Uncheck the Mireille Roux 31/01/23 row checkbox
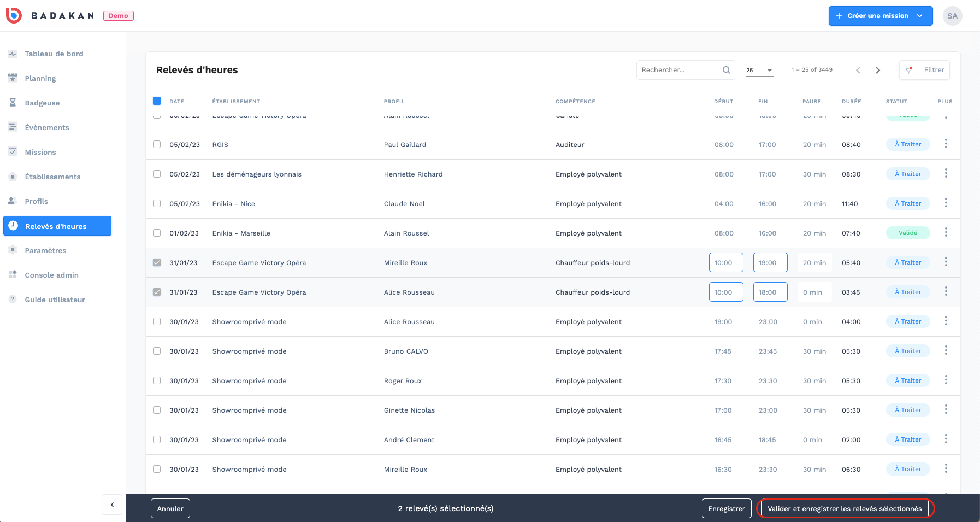 click(157, 262)
